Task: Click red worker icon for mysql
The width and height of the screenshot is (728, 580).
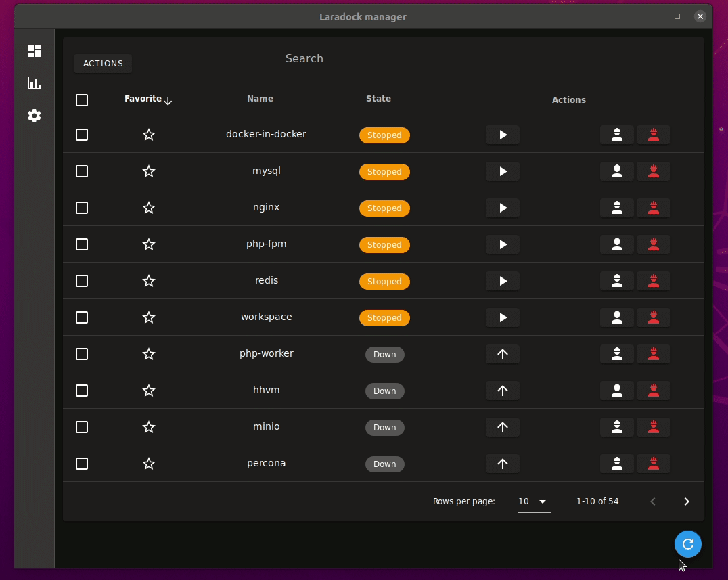Action: pos(654,171)
